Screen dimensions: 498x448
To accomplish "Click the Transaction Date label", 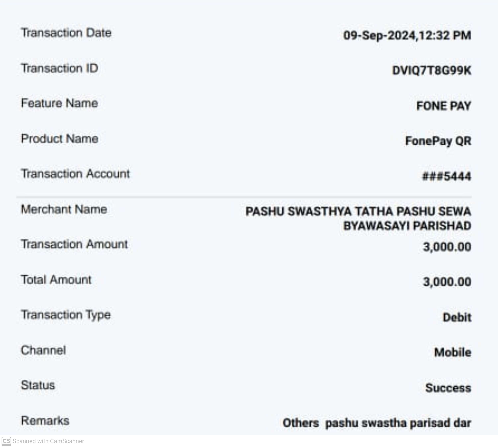I will coord(66,33).
